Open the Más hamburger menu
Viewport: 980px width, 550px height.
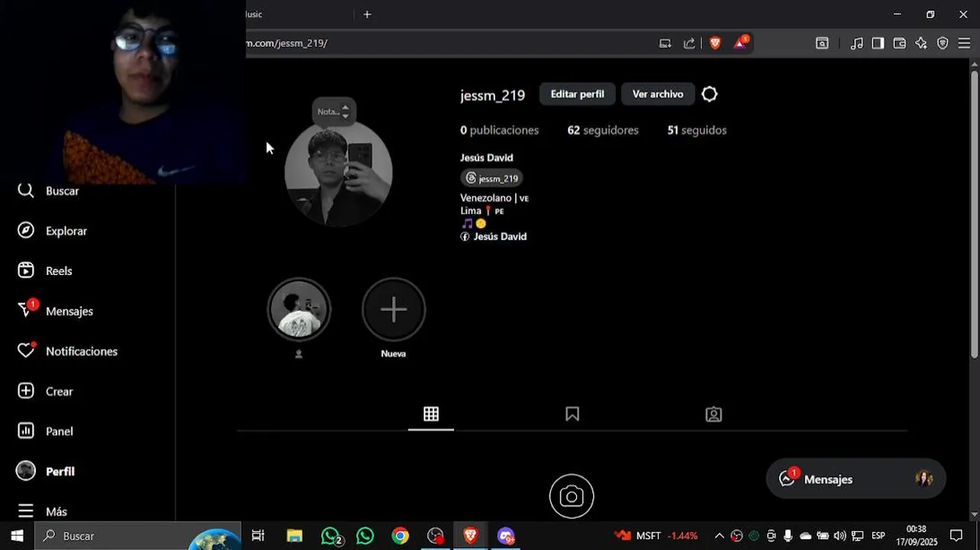[x=42, y=511]
